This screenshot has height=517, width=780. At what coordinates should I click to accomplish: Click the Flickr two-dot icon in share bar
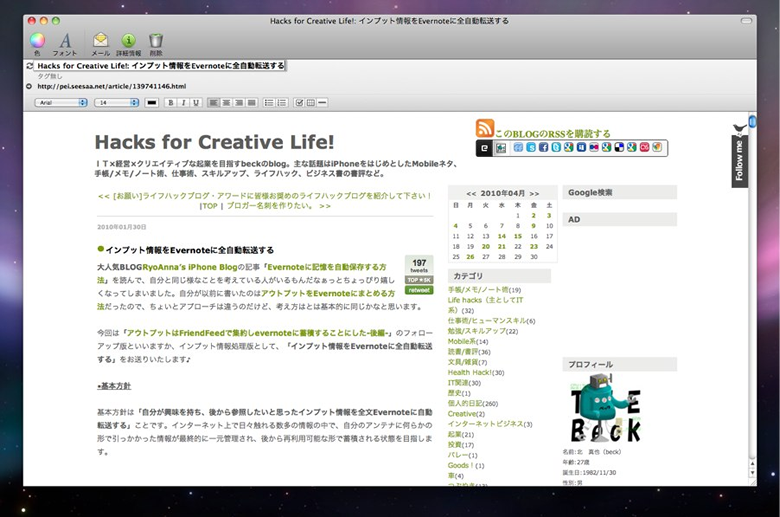point(594,147)
